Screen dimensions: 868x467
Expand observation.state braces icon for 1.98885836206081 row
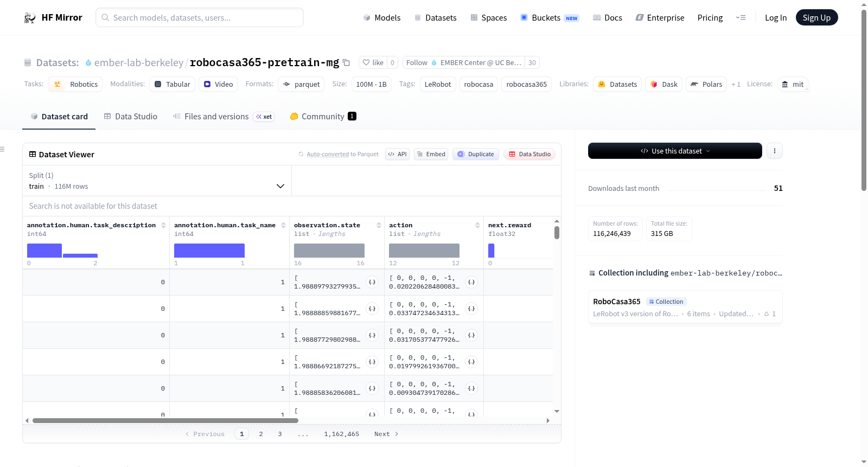click(372, 388)
